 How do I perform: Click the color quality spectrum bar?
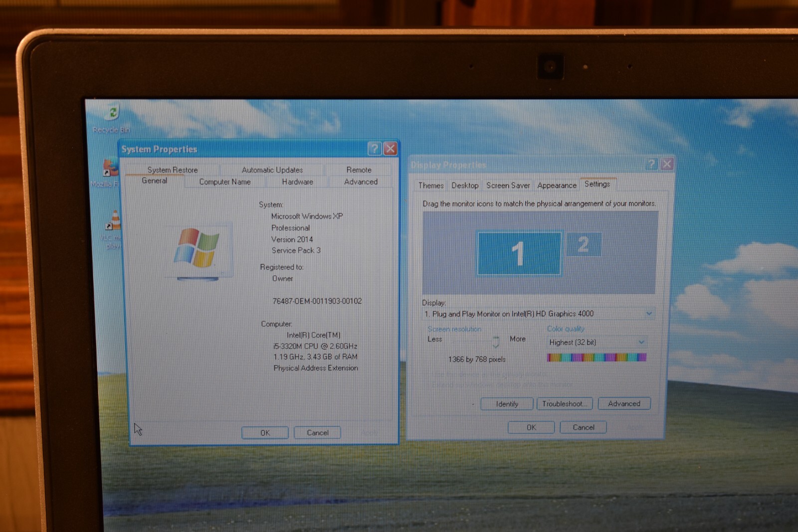[x=597, y=357]
